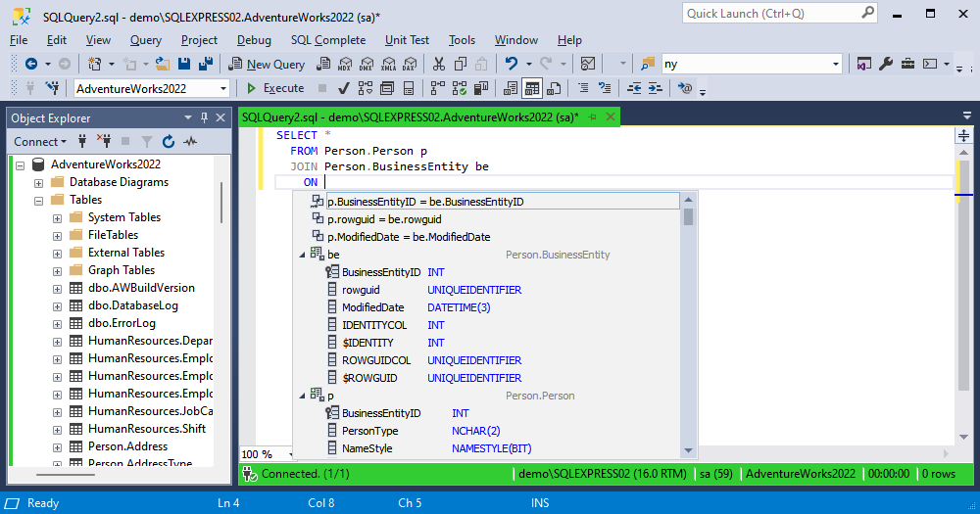
Task: Select Person.Address table in Object Explorer
Action: [127, 446]
